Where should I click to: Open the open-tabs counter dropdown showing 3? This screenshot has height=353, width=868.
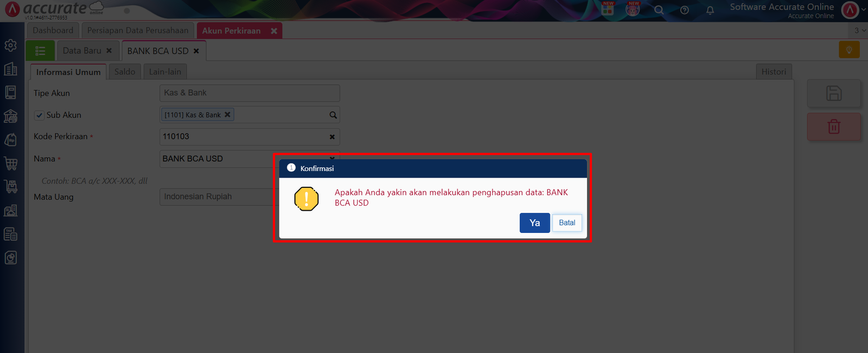(x=860, y=30)
